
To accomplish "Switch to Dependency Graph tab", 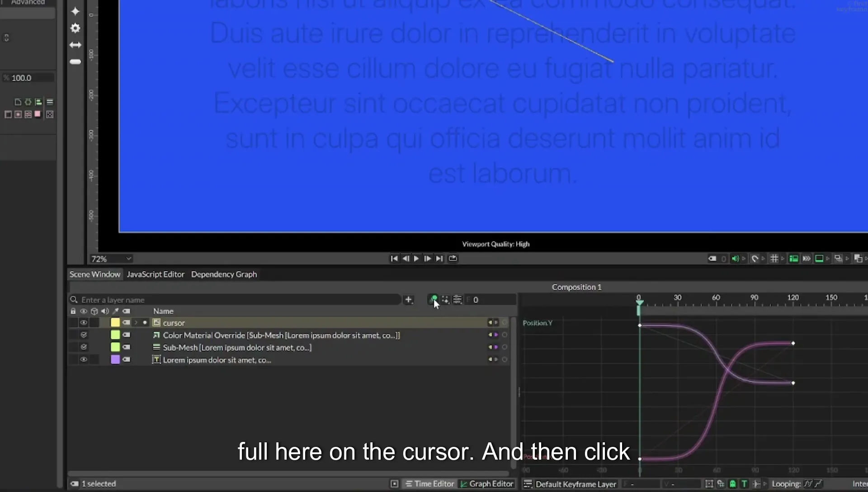I will (x=224, y=274).
